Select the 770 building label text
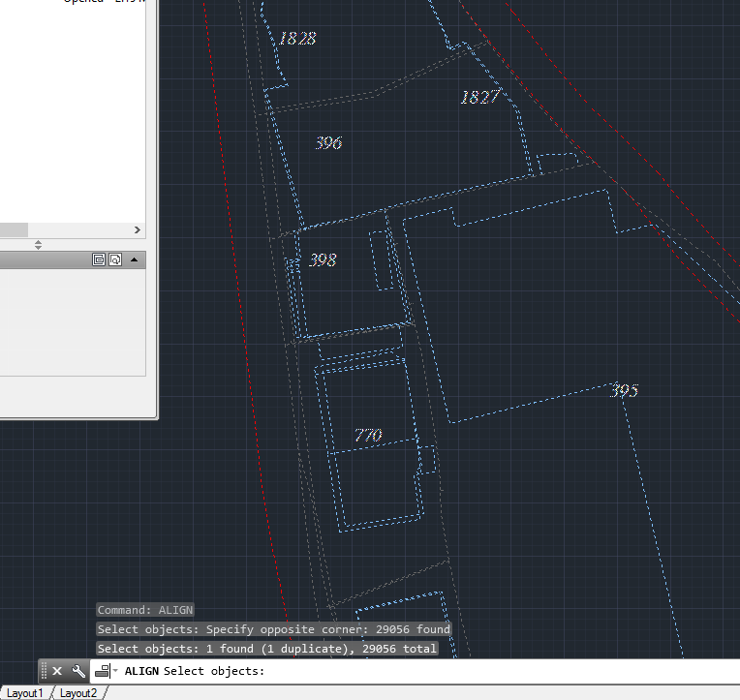740x700 pixels. point(368,436)
